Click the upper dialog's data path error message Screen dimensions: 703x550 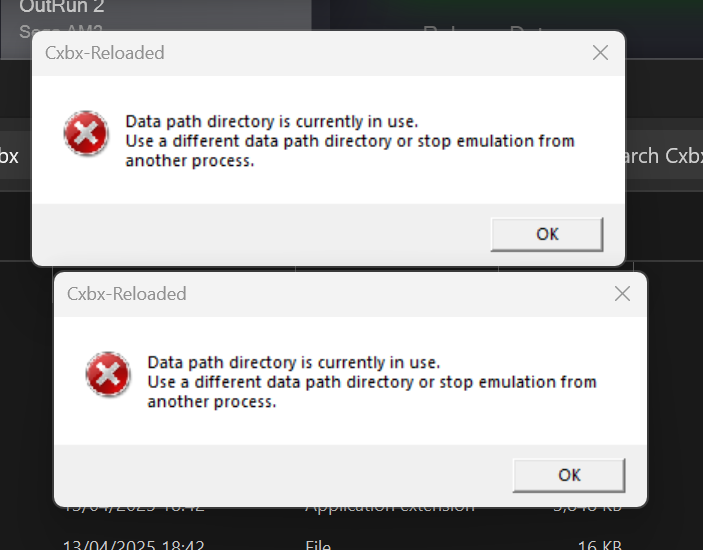coord(350,141)
